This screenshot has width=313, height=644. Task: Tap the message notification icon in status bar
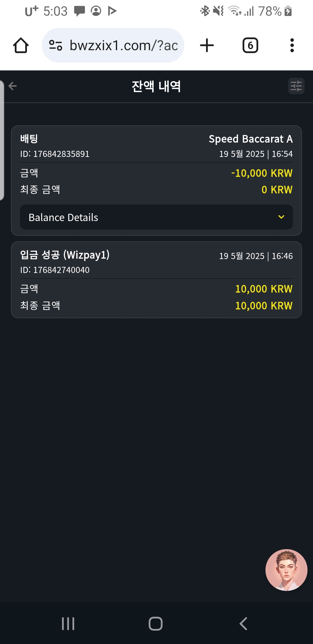79,11
